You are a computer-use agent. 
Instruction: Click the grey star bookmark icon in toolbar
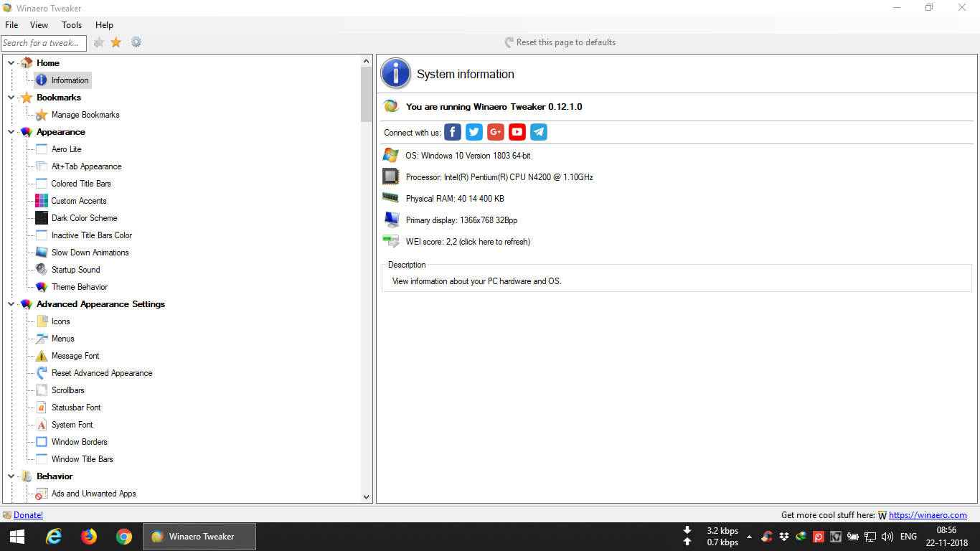click(99, 42)
